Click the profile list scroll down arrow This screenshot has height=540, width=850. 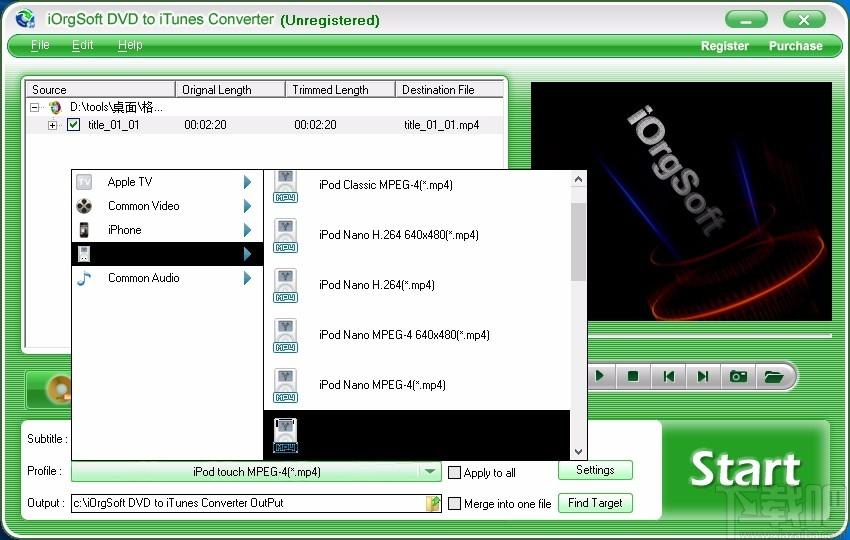pyautogui.click(x=578, y=452)
